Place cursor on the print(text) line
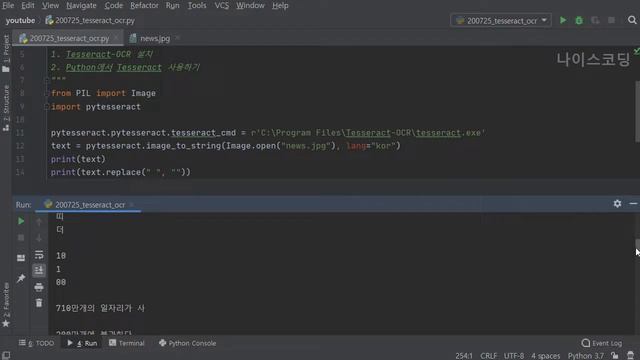 [78, 159]
